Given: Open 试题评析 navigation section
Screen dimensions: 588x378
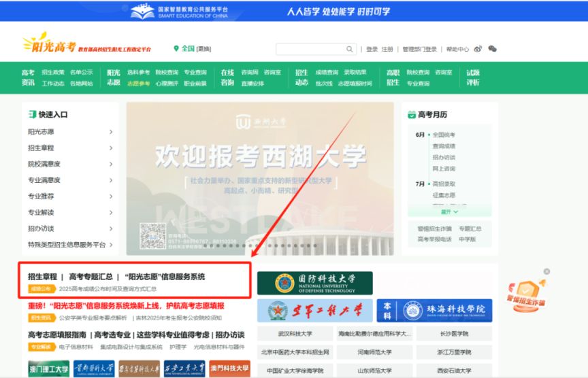Looking at the screenshot, I should [473, 78].
